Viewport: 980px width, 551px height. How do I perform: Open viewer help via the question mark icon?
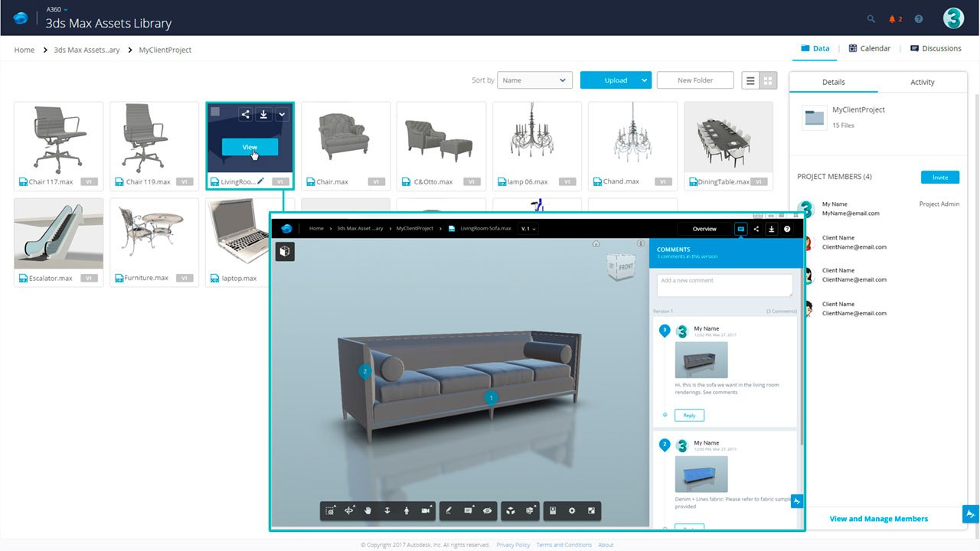click(x=787, y=228)
